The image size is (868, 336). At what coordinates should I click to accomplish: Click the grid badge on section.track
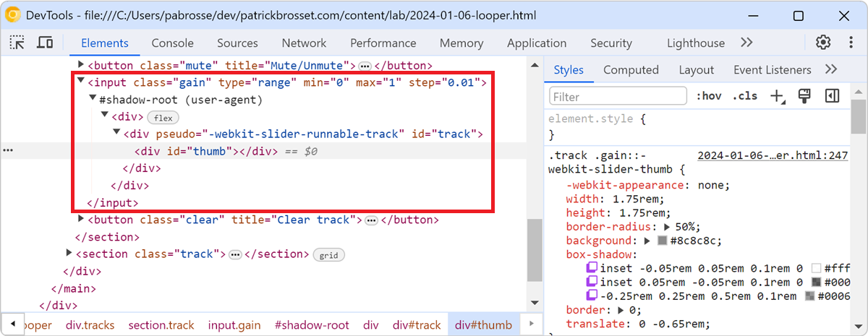(328, 254)
